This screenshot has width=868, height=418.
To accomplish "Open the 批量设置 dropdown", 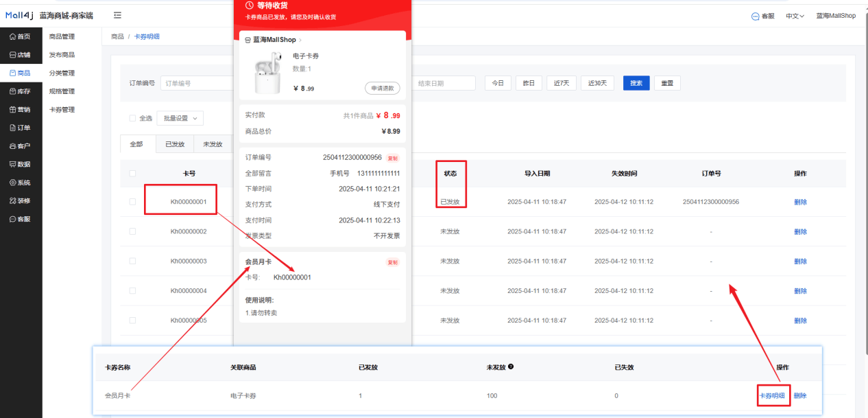I will [180, 118].
